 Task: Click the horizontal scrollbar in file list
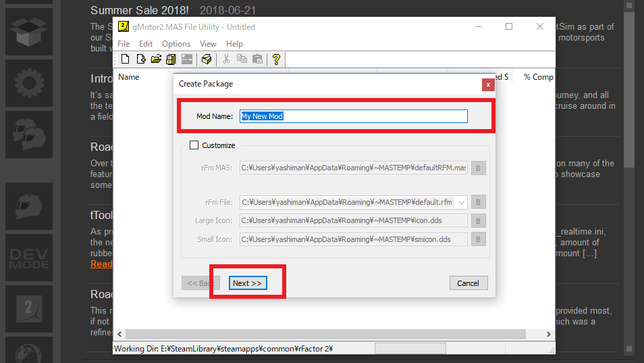(x=324, y=334)
